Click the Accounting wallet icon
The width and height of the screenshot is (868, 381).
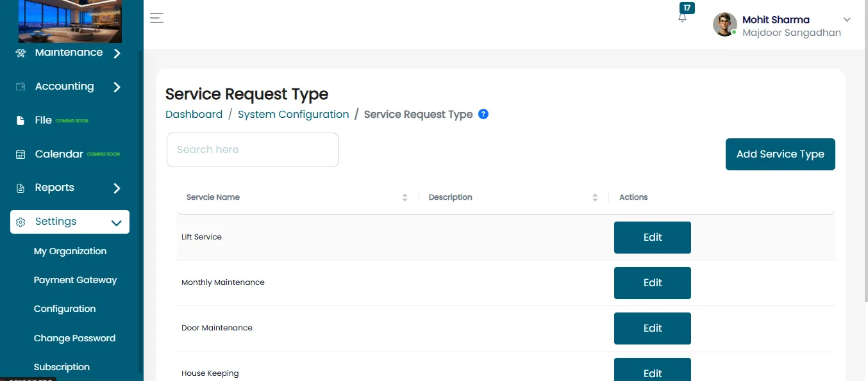coord(21,86)
